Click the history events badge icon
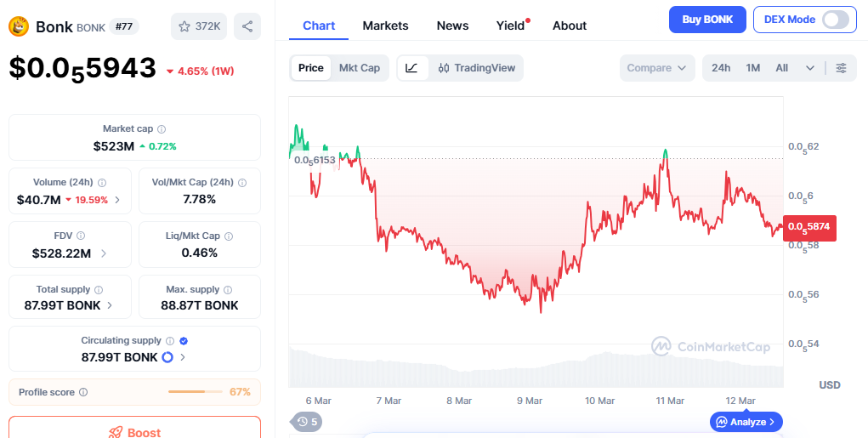The width and height of the screenshot is (868, 438). pos(303,421)
